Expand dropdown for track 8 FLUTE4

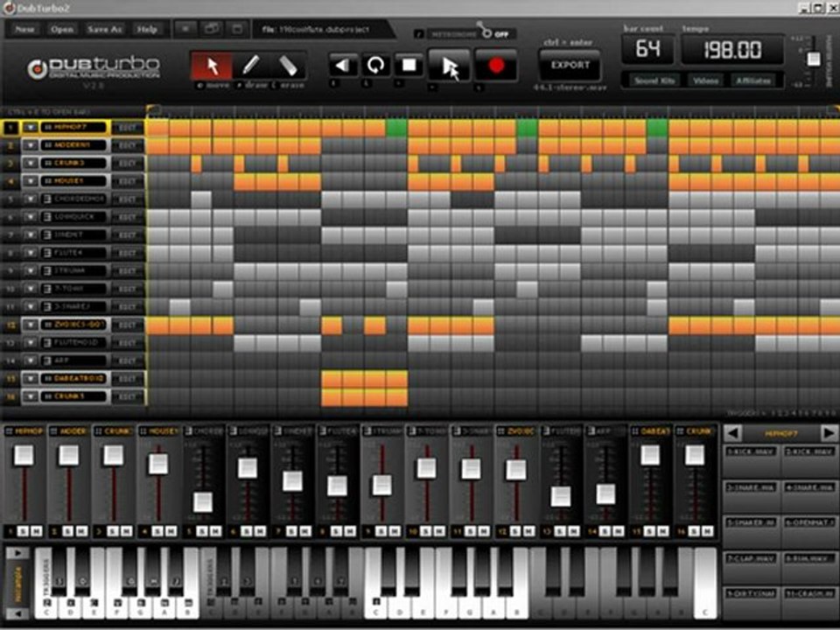[x=31, y=253]
